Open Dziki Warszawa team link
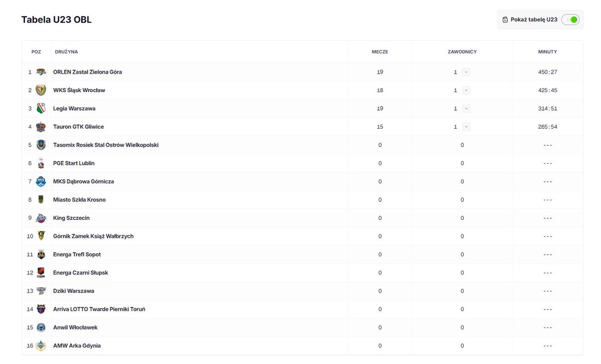Screen dimensions: 601x364 coord(74,291)
